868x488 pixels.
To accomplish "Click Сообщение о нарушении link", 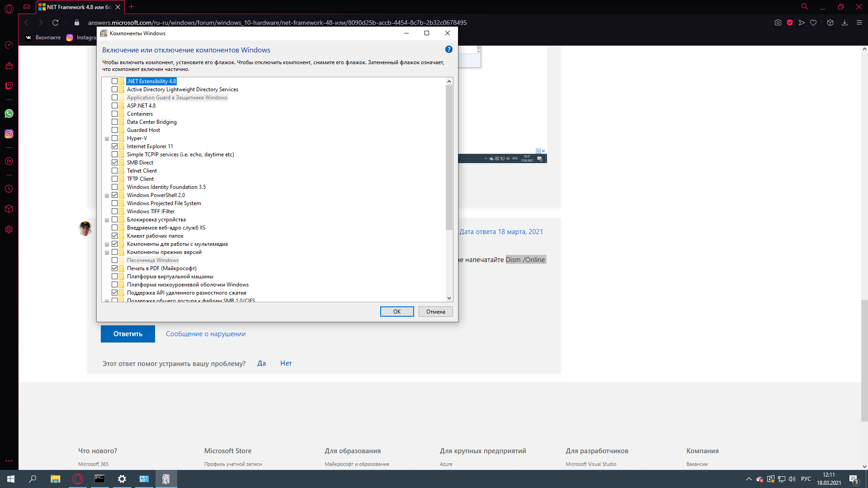I will tap(206, 333).
